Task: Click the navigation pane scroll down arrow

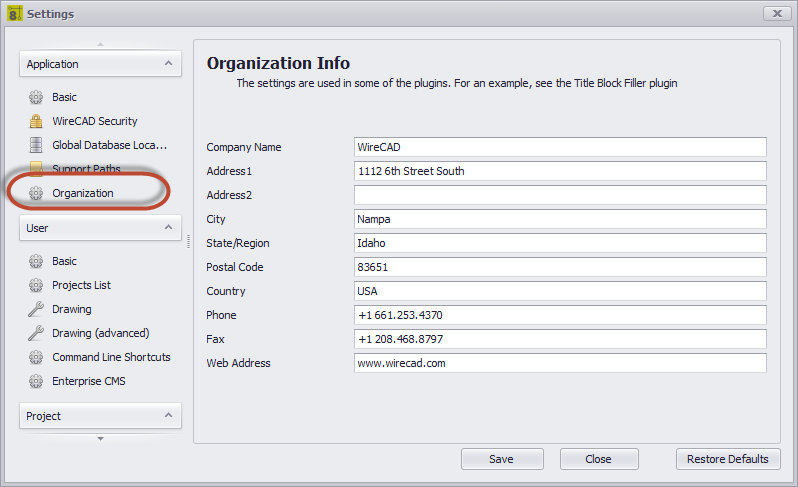Action: click(x=100, y=439)
